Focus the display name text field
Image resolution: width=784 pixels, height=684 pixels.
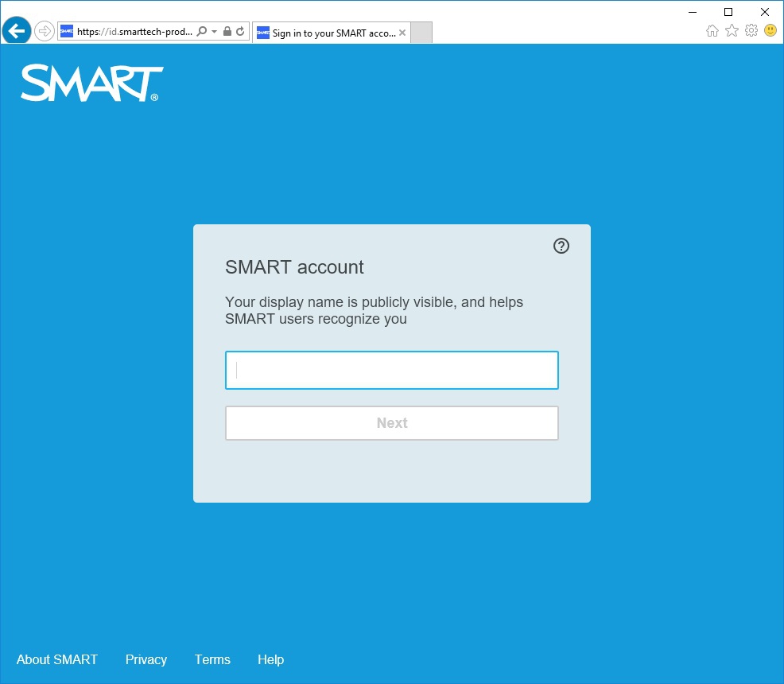pos(391,370)
